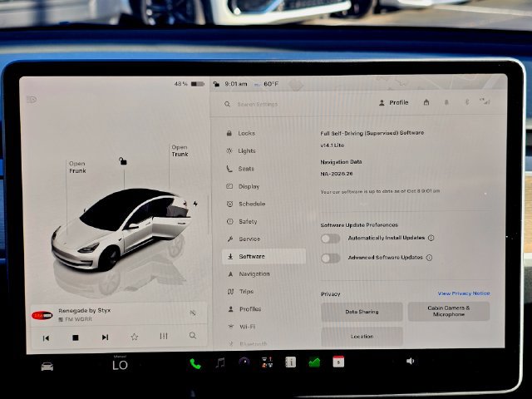Tap the notifications bell icon
The width and height of the screenshot is (532, 399).
point(446,102)
